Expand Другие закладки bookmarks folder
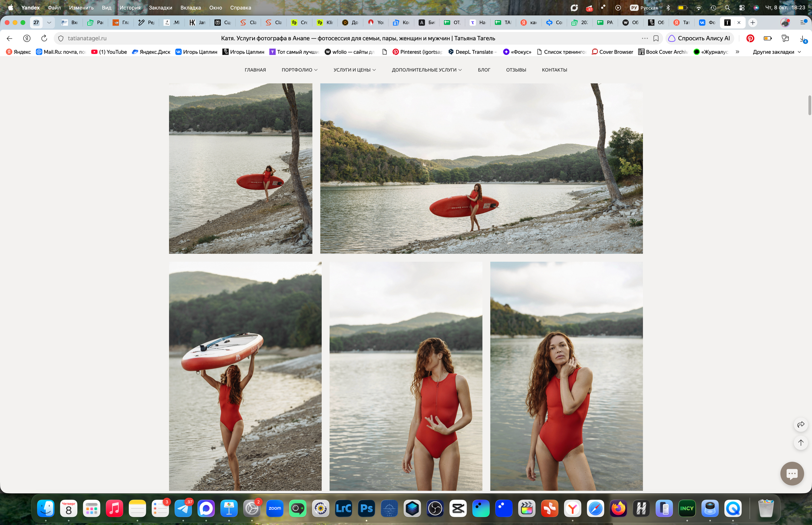Viewport: 812px width, 525px height. pos(777,52)
